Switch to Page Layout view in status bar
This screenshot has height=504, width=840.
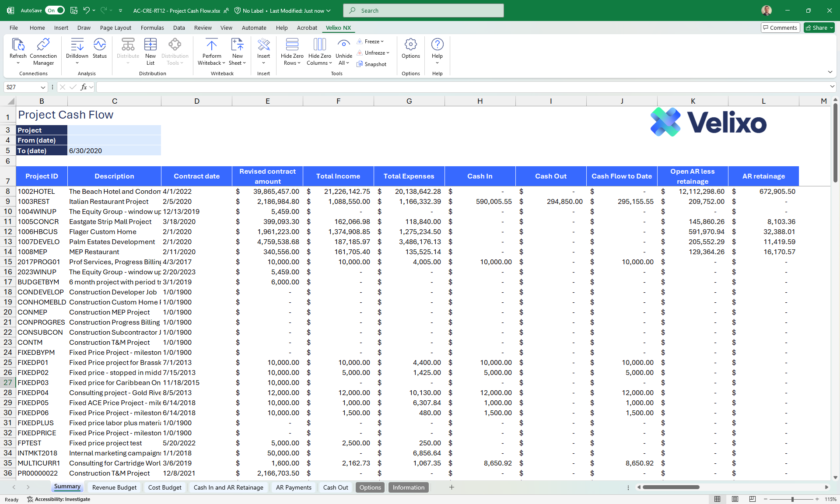735,499
